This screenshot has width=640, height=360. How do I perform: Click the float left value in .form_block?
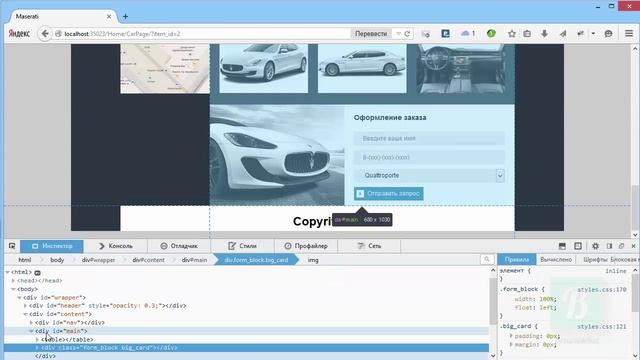(x=547, y=307)
